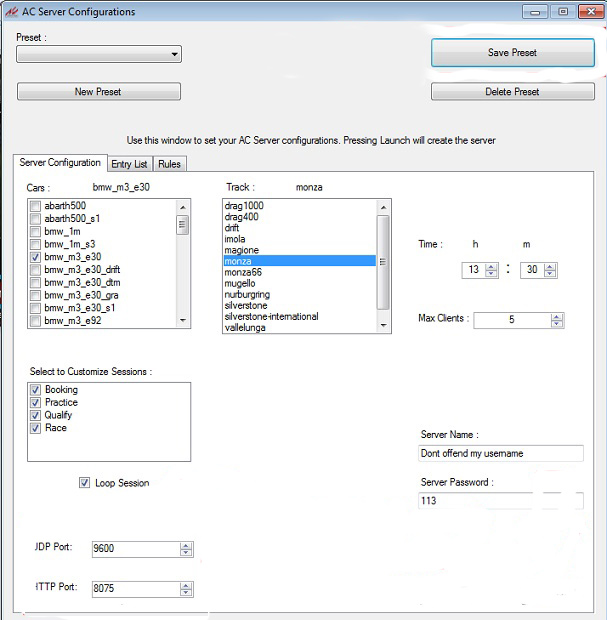Check the abarth500 car checkbox
Image resolution: width=607 pixels, height=620 pixels.
coord(36,206)
